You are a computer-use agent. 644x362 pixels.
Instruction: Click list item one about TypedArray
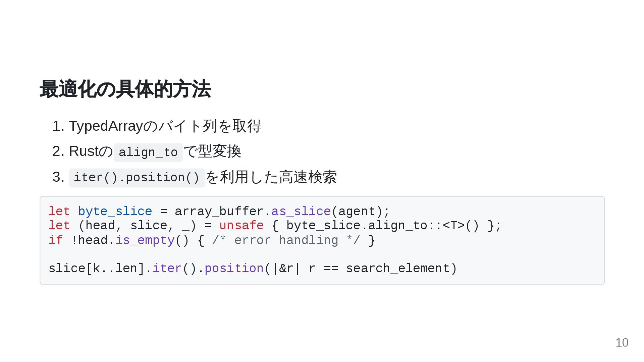click(x=165, y=126)
